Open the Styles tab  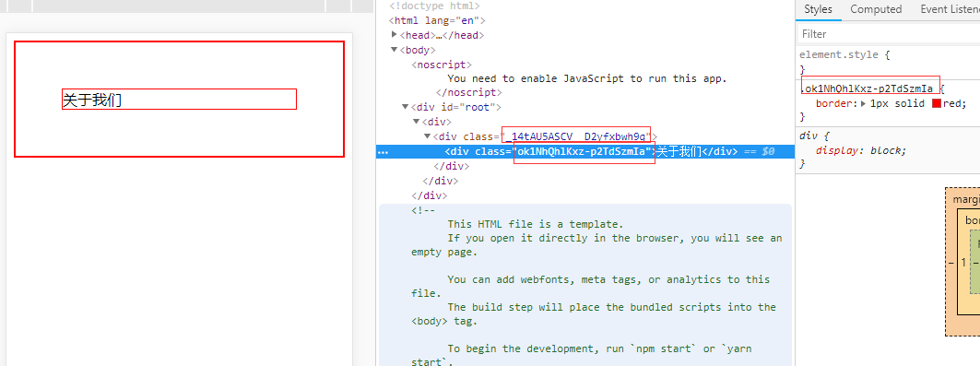[818, 9]
